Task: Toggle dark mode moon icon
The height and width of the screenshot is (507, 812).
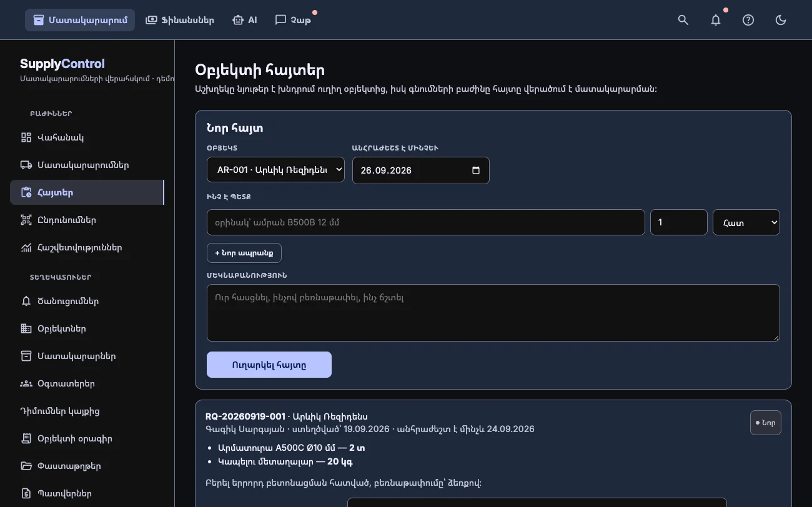Action: pyautogui.click(x=781, y=20)
